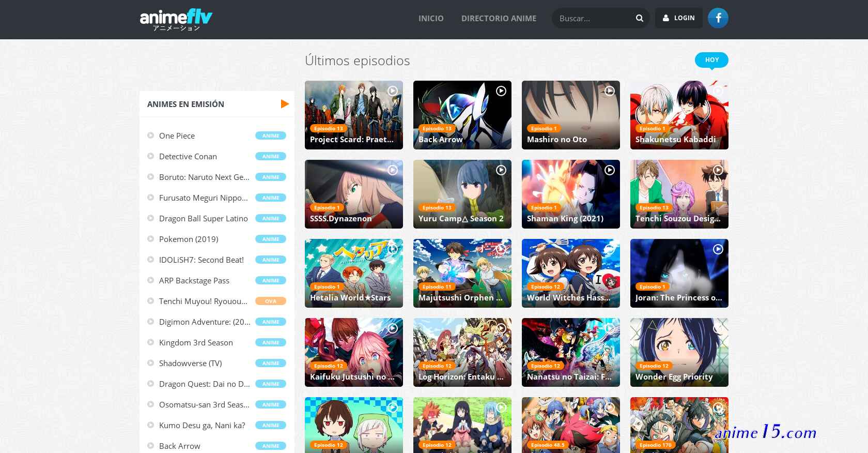Click the AnimeFLV logo

coord(176,20)
